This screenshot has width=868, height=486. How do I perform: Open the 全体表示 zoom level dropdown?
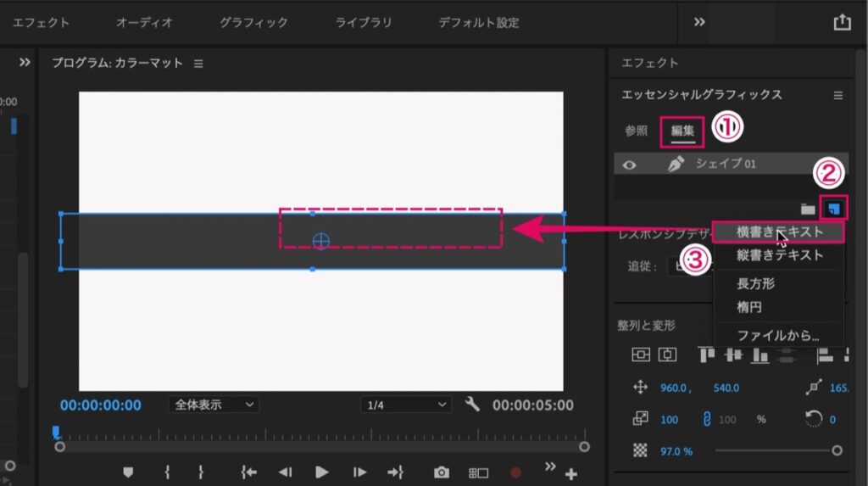214,405
